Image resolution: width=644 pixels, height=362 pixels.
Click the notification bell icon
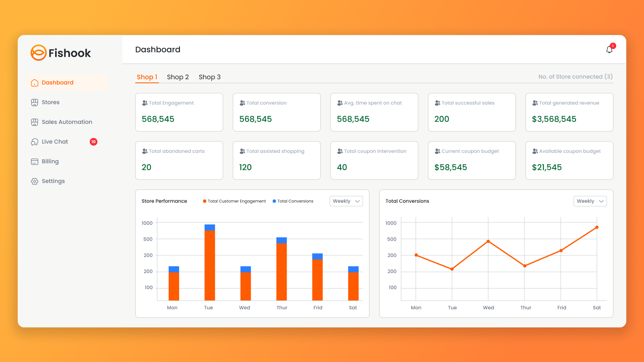[x=609, y=49]
